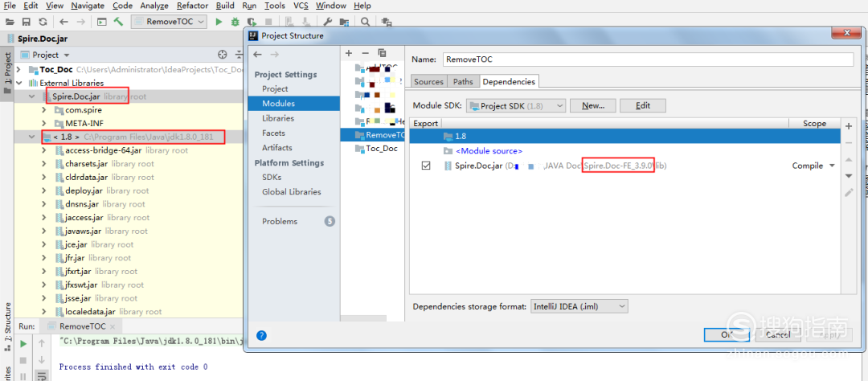
Task: Expand the Toc_Doc project tree node
Action: coord(19,69)
